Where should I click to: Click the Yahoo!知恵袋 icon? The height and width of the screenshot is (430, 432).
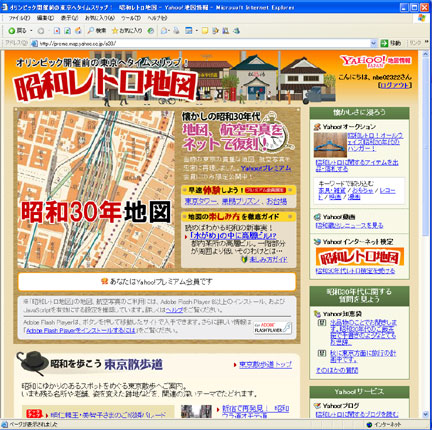tap(317, 314)
